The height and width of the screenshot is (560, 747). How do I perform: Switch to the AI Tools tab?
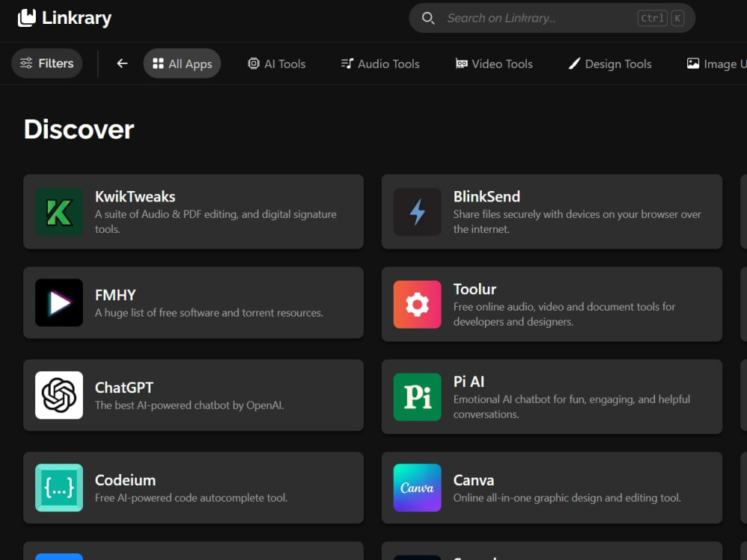pos(277,63)
